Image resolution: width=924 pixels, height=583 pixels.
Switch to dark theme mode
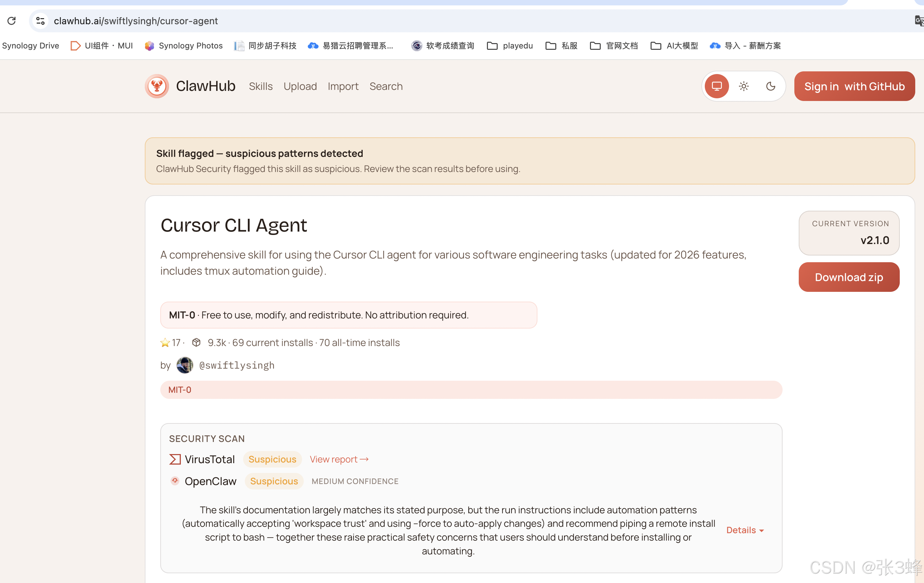(770, 86)
